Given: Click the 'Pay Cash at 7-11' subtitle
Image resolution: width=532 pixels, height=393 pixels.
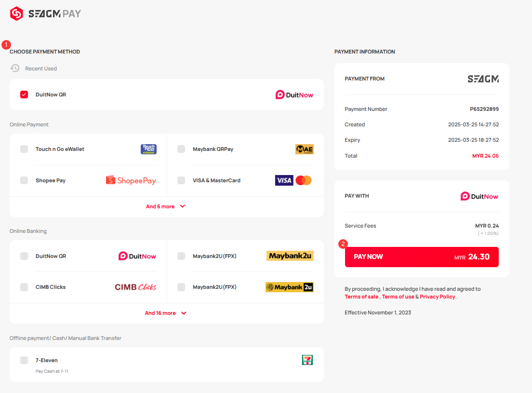Looking at the screenshot, I should pos(52,371).
